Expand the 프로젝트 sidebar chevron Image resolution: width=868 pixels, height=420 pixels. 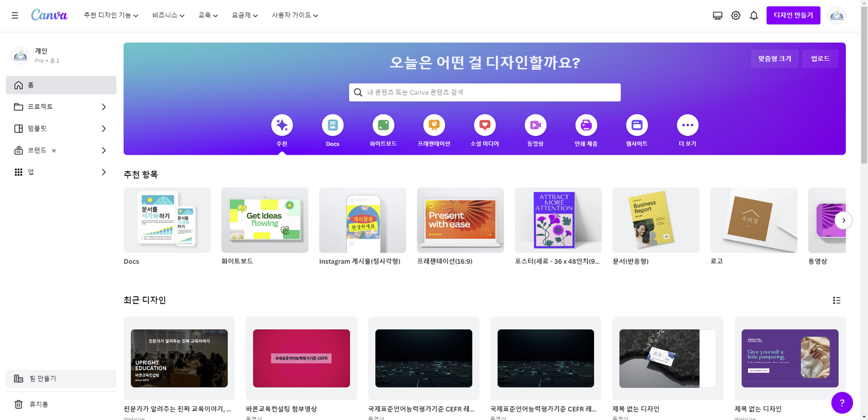104,107
